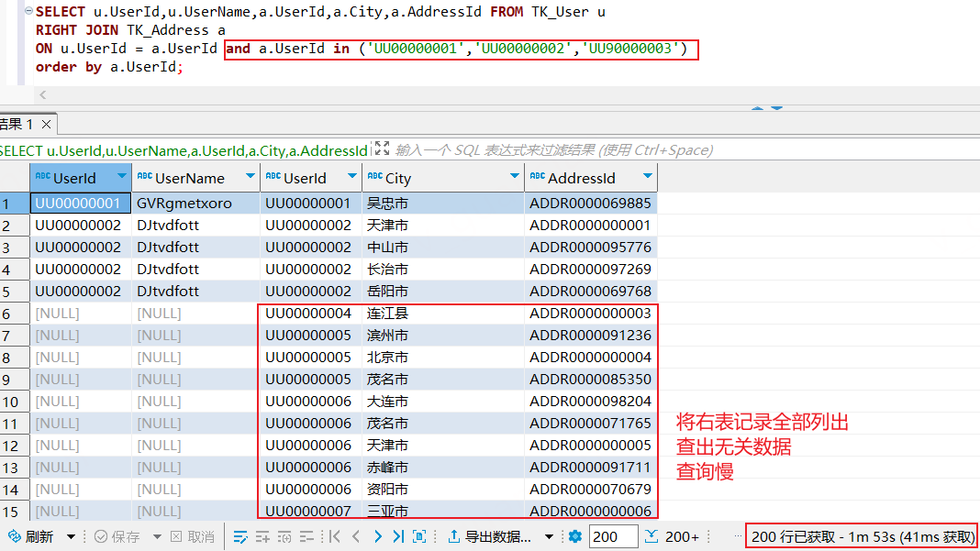The height and width of the screenshot is (551, 980).
Task: Click the record panel toggle icon
Action: (x=420, y=536)
